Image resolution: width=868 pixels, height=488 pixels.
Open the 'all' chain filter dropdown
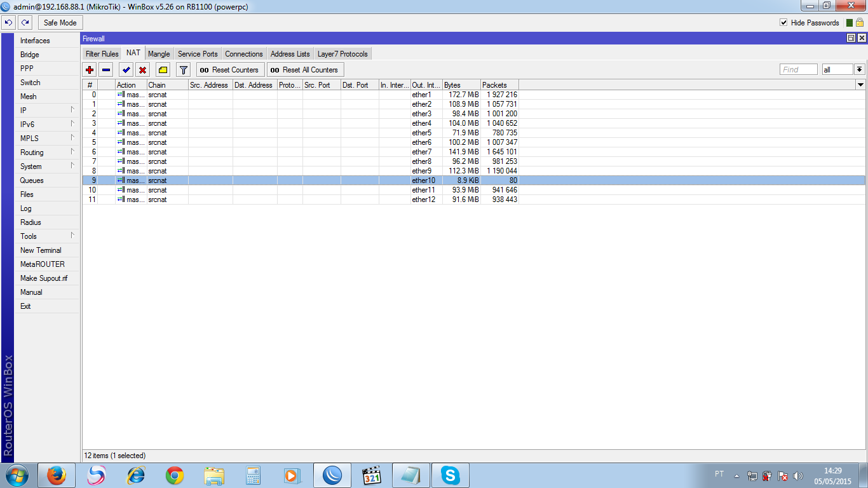pos(859,70)
